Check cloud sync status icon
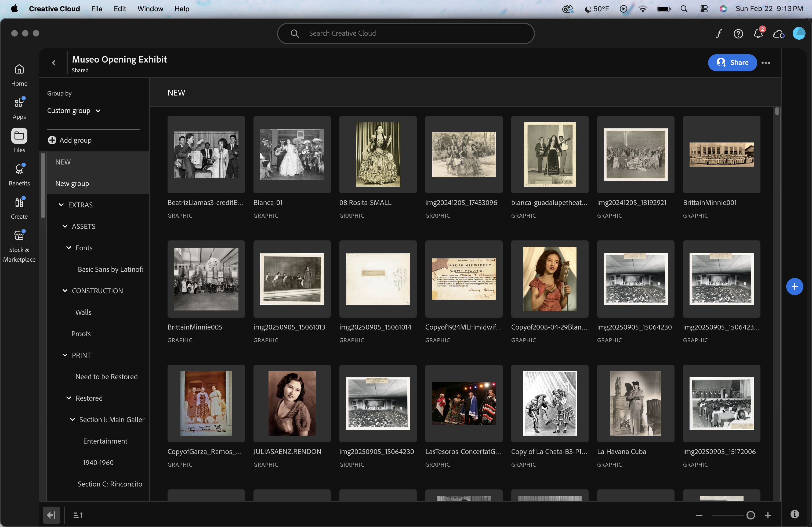 click(x=778, y=34)
